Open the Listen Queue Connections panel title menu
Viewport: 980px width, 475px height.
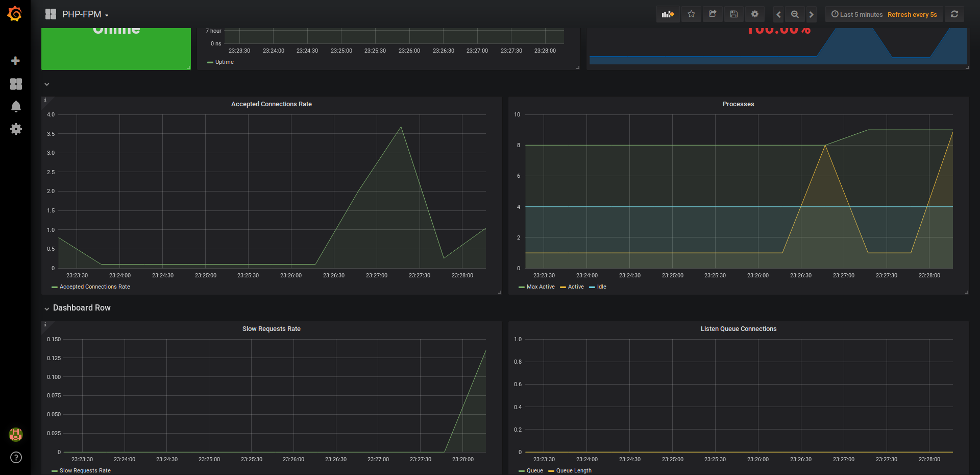pos(738,329)
